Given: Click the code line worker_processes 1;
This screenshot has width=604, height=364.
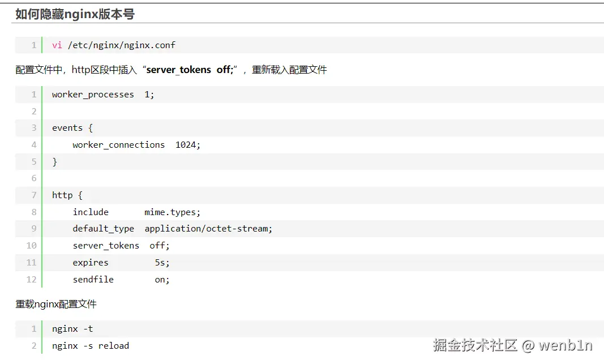Looking at the screenshot, I should [103, 95].
